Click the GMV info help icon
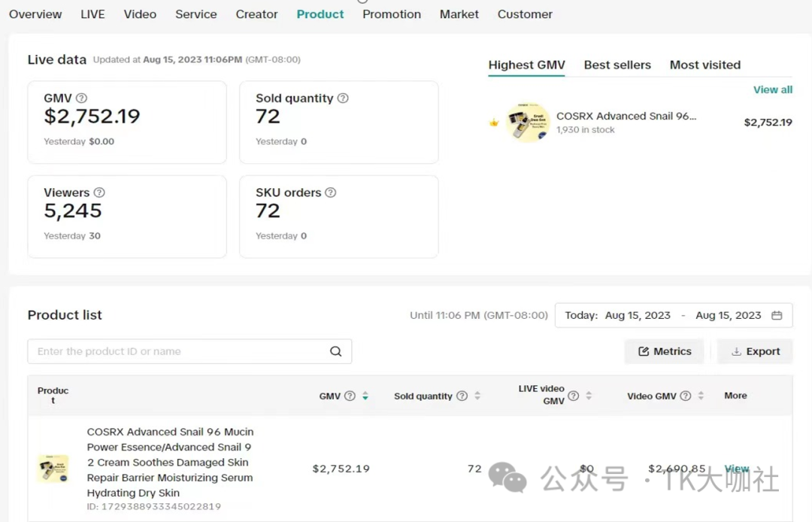The height and width of the screenshot is (522, 812). pos(81,98)
